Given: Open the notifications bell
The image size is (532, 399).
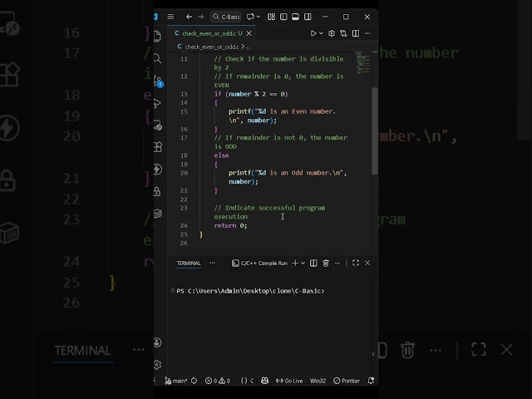Looking at the screenshot, I should tap(371, 381).
